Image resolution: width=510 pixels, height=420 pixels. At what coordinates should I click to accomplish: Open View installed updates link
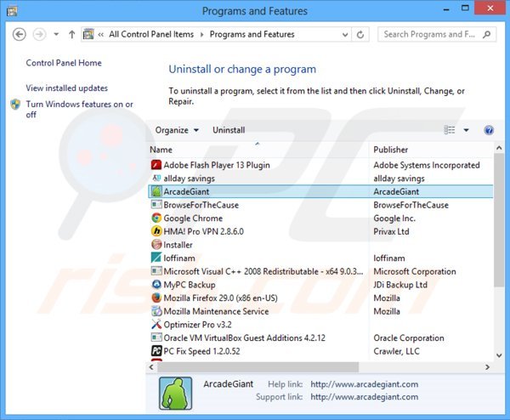tap(66, 88)
